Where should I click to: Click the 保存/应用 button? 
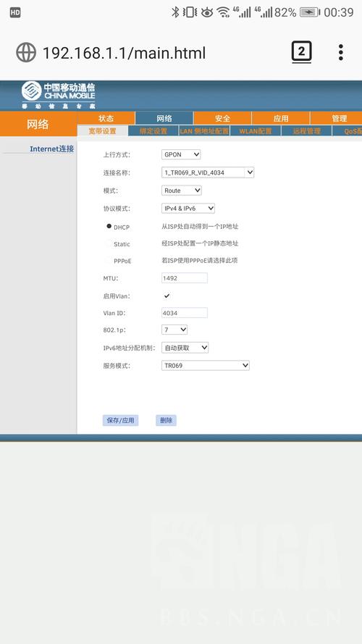pyautogui.click(x=120, y=420)
